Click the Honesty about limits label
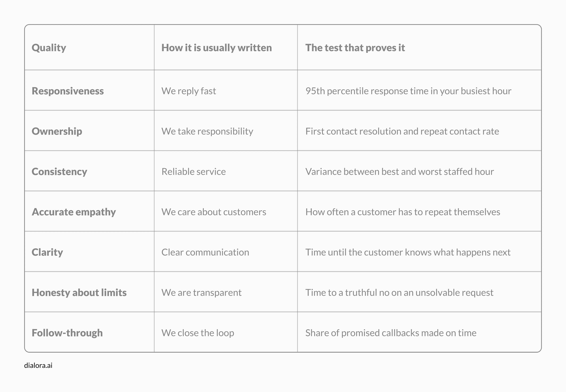The height and width of the screenshot is (392, 566). click(79, 292)
